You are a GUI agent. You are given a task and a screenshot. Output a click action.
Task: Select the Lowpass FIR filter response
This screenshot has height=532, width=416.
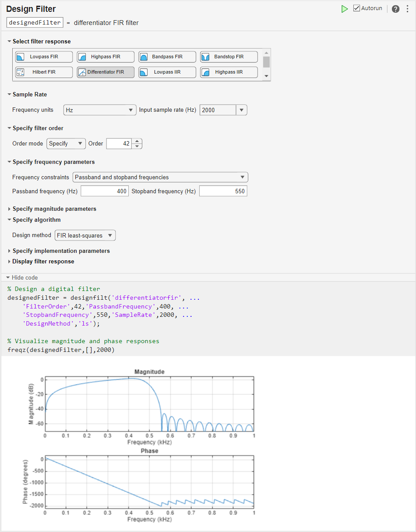tap(43, 57)
